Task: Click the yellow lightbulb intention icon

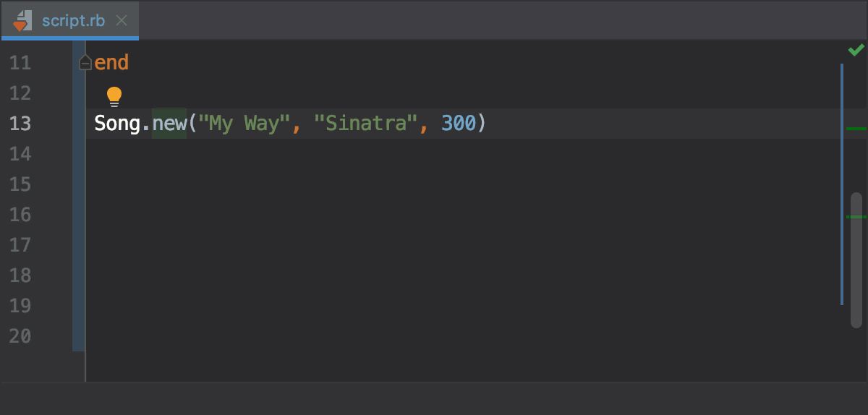Action: (114, 96)
